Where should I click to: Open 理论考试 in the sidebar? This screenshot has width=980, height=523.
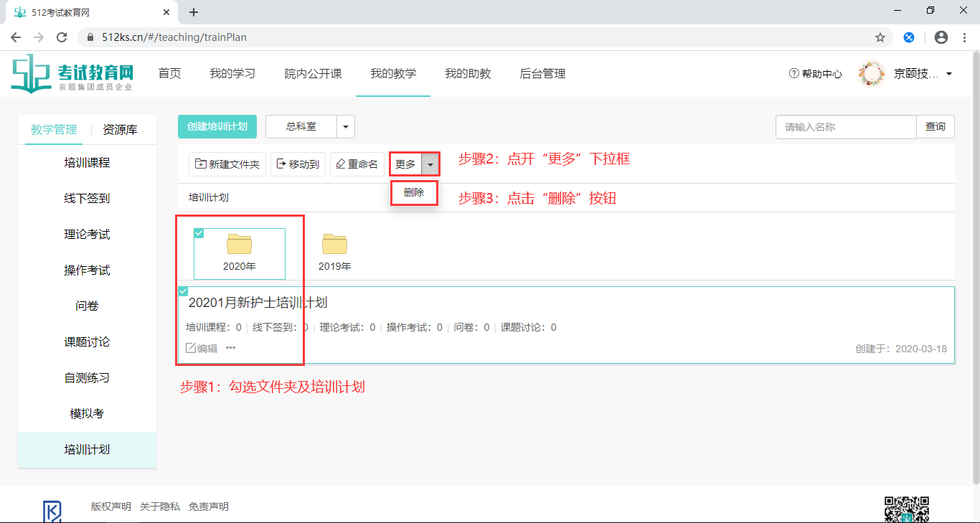pyautogui.click(x=87, y=235)
